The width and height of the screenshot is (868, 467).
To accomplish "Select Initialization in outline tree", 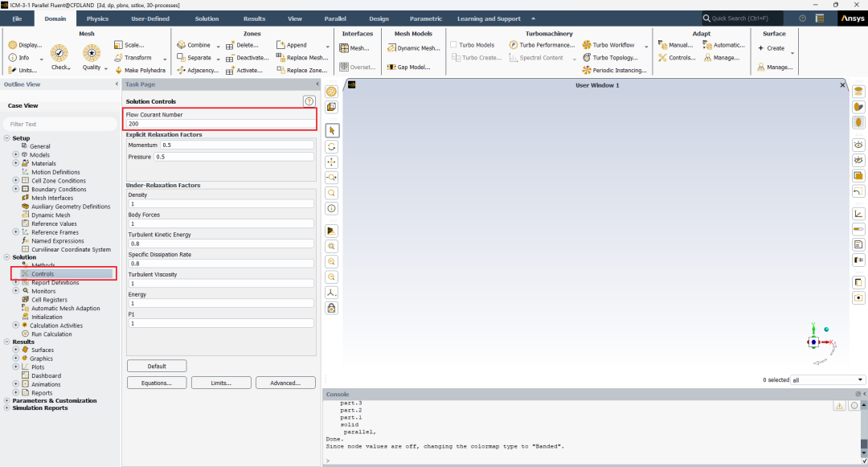I will tap(47, 317).
